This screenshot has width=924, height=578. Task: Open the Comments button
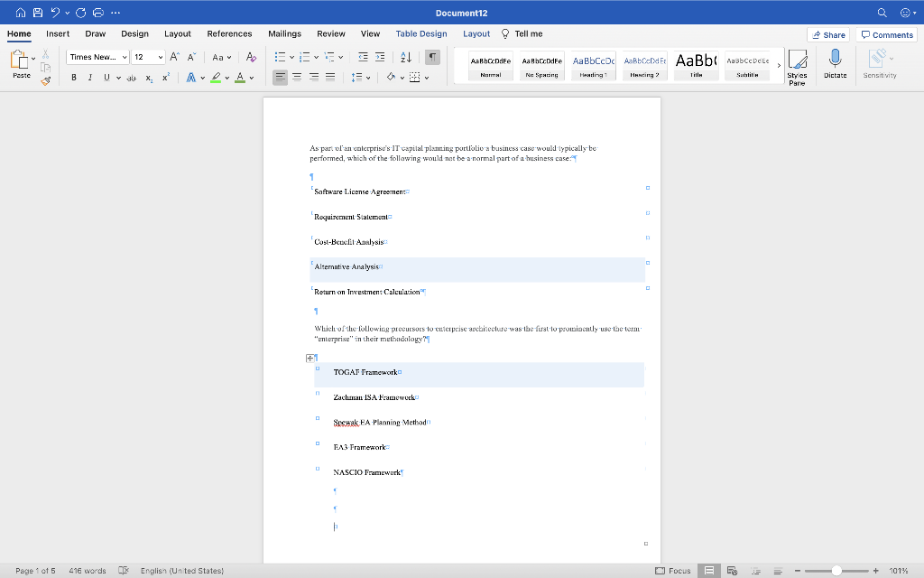tap(887, 34)
